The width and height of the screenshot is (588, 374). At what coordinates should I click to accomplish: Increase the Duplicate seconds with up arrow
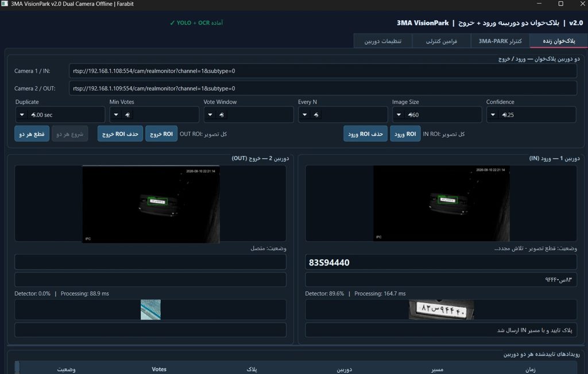33,115
